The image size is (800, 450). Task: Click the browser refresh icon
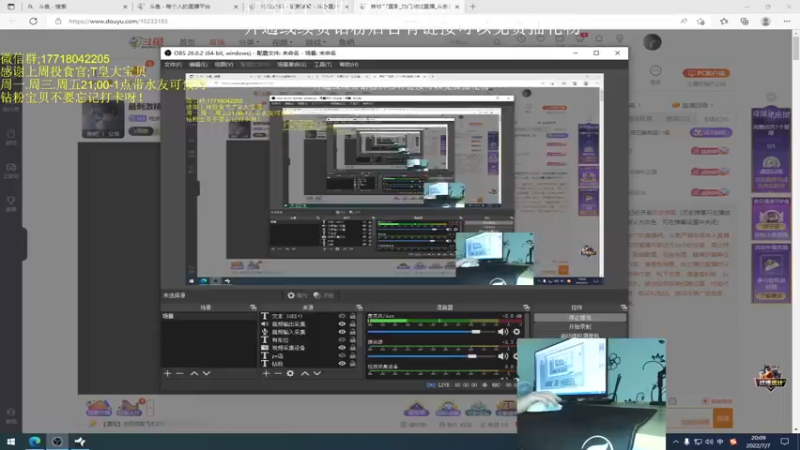pyautogui.click(x=33, y=21)
